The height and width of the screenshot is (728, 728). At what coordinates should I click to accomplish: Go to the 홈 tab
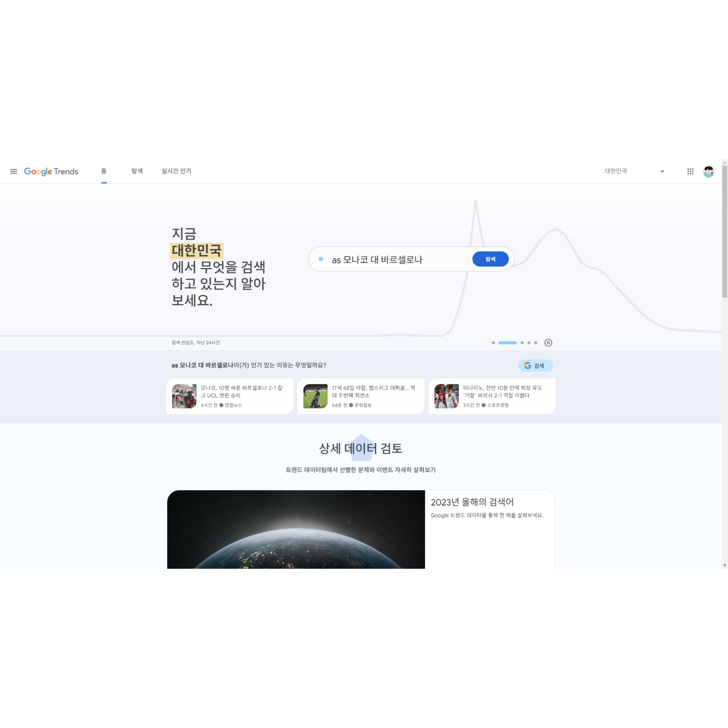point(104,171)
